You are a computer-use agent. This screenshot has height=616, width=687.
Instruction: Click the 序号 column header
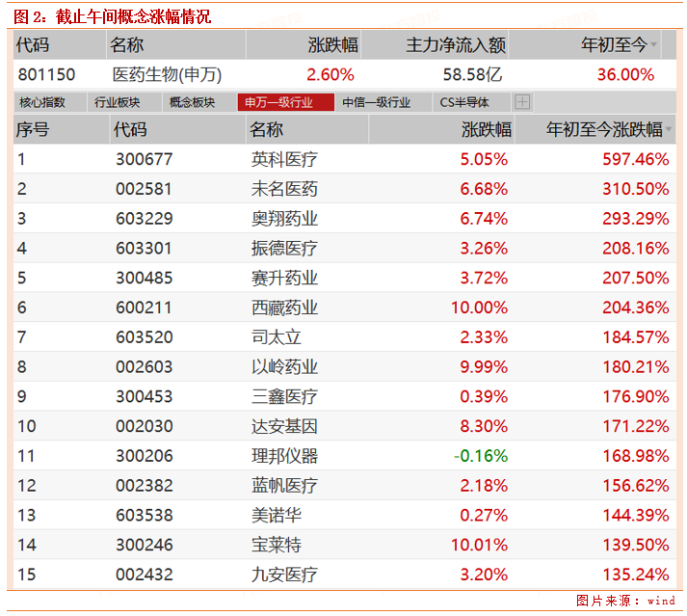tap(33, 130)
